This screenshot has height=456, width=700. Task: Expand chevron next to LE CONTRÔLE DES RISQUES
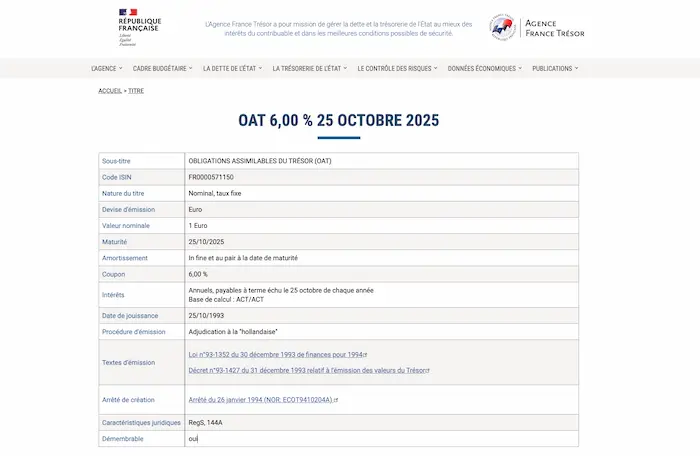click(436, 68)
